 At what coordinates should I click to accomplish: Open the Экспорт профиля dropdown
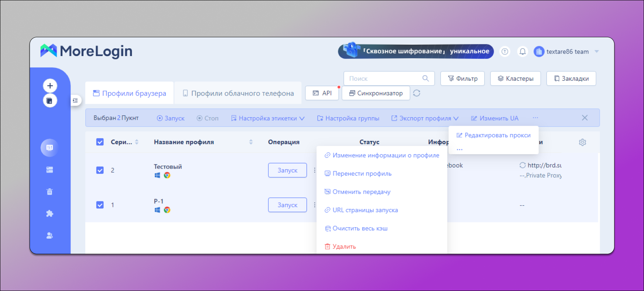pos(425,118)
